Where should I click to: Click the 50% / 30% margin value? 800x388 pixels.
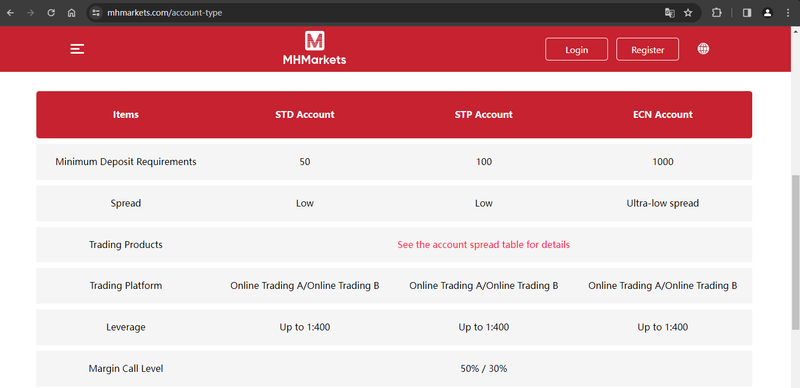484,368
